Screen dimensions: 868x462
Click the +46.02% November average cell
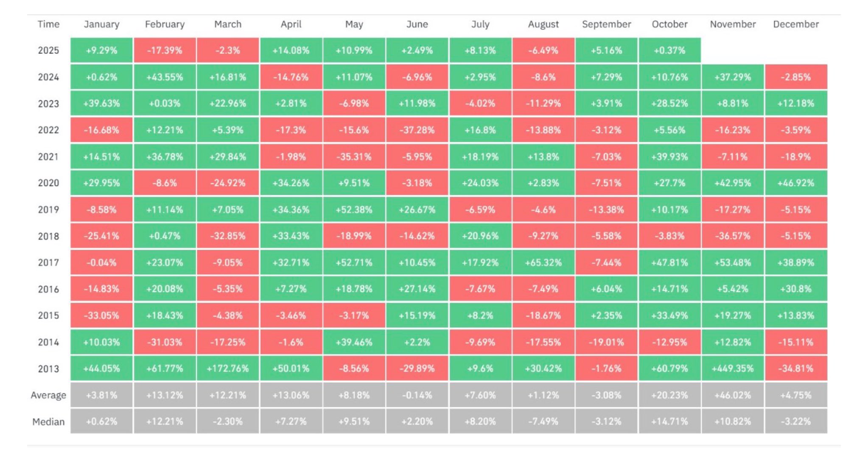[x=733, y=395]
